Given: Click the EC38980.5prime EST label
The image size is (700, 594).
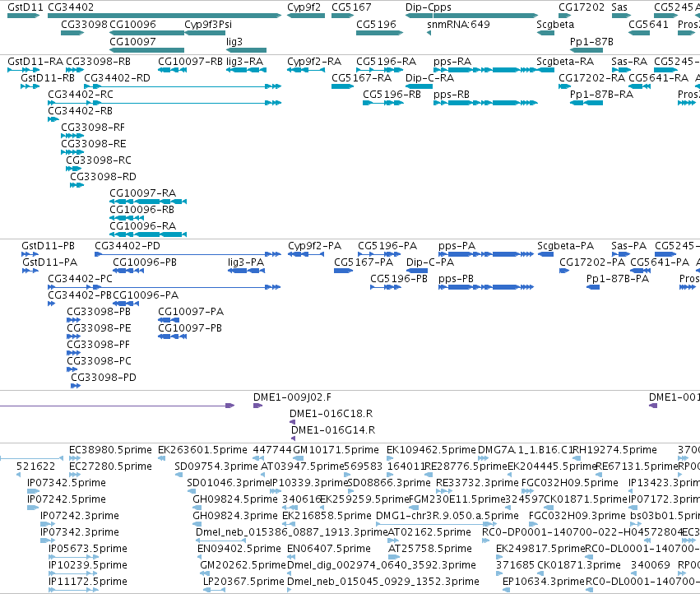Looking at the screenshot, I should point(111,450).
